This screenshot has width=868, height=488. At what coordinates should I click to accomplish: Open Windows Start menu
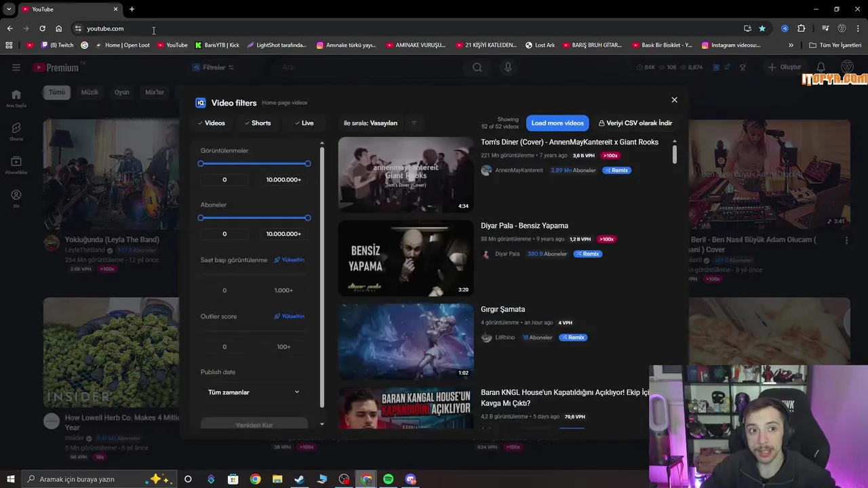click(x=10, y=479)
